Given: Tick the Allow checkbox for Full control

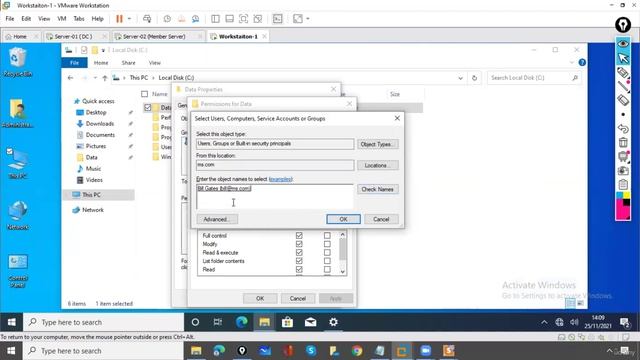Looking at the screenshot, I should pos(299,236).
